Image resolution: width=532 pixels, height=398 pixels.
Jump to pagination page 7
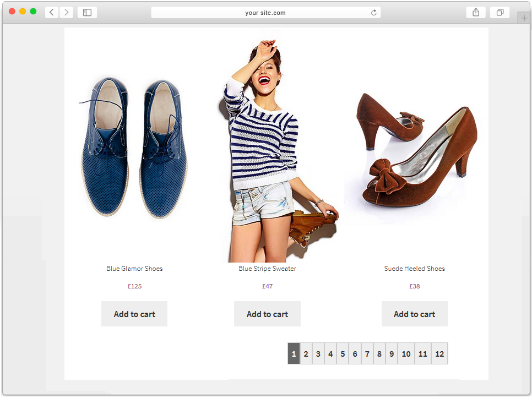[x=367, y=353]
